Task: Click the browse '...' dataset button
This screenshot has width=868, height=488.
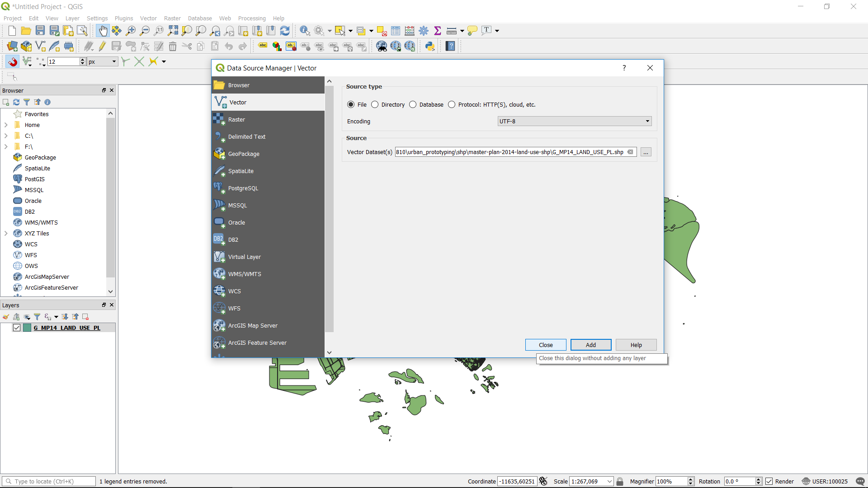Action: point(646,152)
